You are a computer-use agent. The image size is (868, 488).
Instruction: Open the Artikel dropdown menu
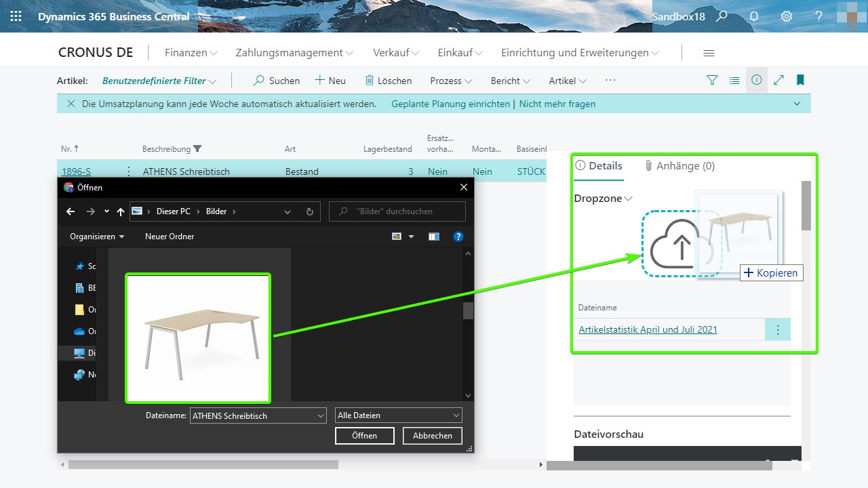point(568,81)
